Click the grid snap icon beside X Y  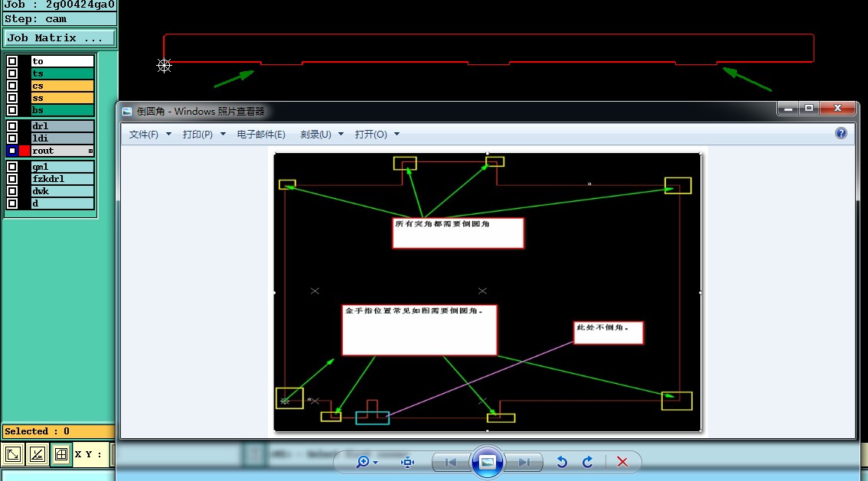[61, 454]
